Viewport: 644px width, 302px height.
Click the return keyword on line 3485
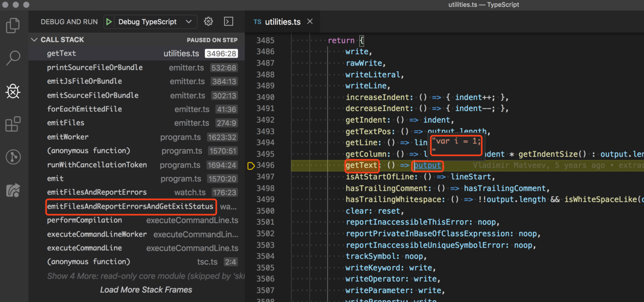(x=341, y=40)
